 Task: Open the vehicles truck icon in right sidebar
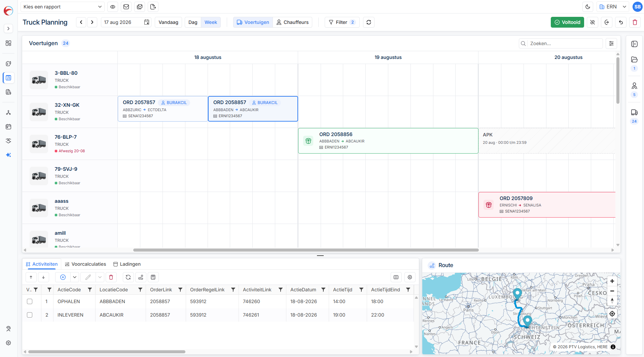point(634,112)
